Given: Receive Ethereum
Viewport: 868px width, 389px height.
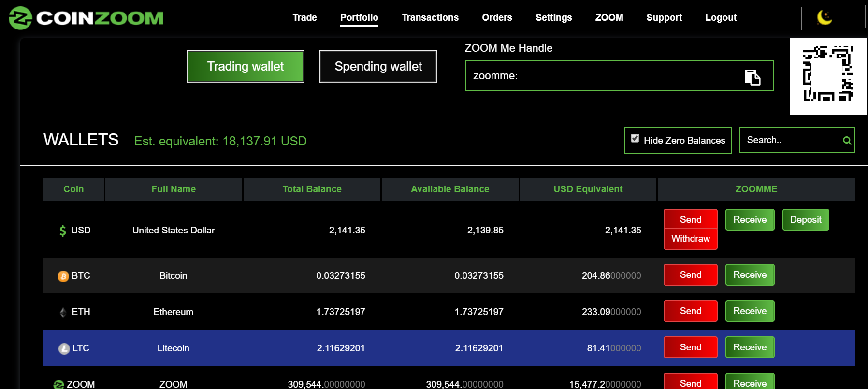Looking at the screenshot, I should pos(750,311).
